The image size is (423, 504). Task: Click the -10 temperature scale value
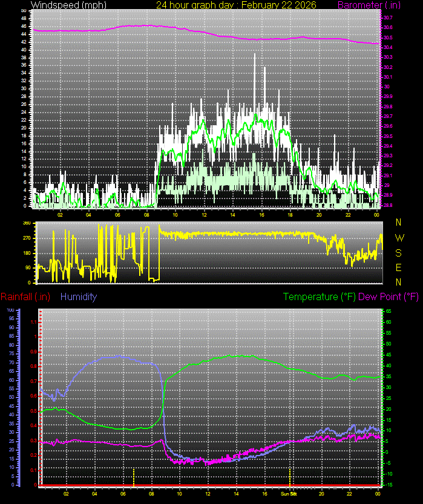[389, 474]
